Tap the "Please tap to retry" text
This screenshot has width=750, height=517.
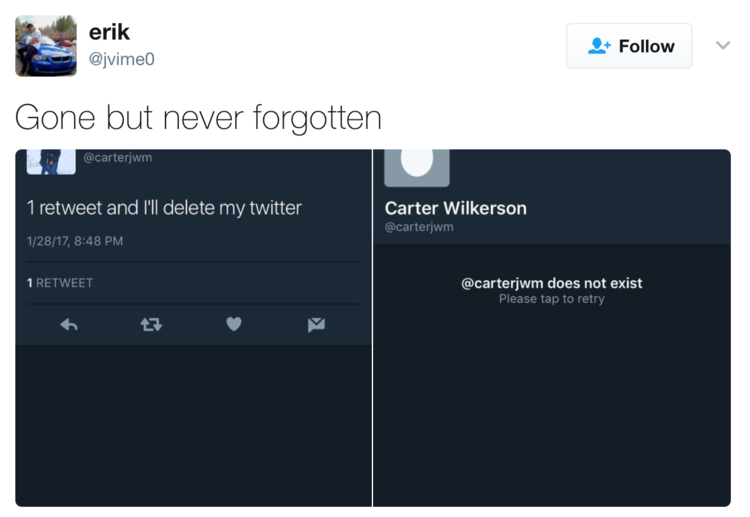(552, 299)
